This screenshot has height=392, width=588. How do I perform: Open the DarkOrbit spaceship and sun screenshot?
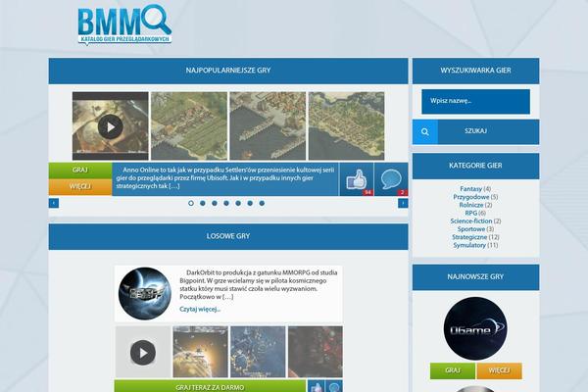[x=200, y=352]
